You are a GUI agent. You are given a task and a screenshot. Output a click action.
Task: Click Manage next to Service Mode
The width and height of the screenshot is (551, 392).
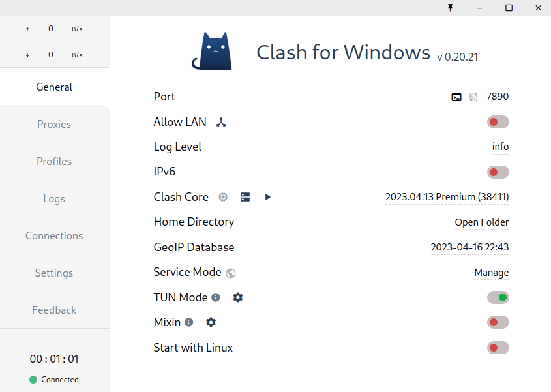pos(491,273)
